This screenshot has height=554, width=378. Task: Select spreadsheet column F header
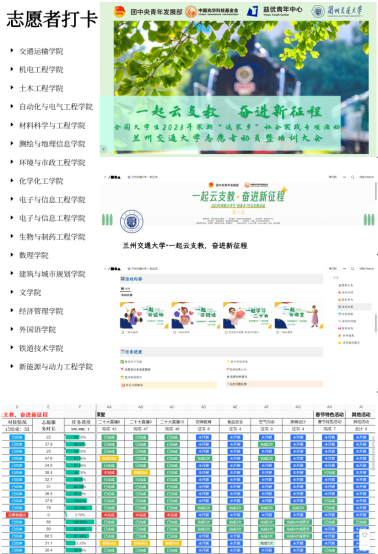tap(80, 407)
